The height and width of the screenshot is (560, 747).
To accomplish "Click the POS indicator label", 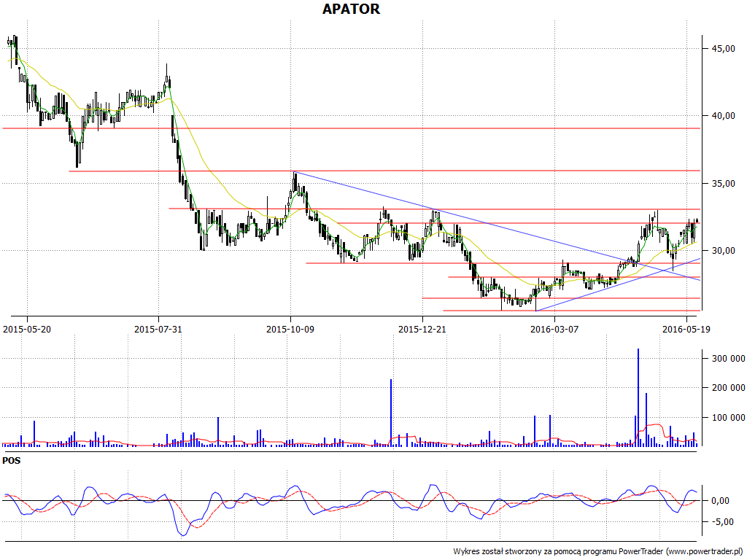I will tap(12, 461).
